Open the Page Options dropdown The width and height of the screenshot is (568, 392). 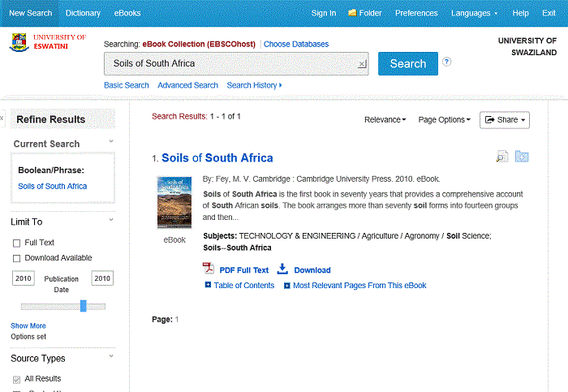coord(444,119)
